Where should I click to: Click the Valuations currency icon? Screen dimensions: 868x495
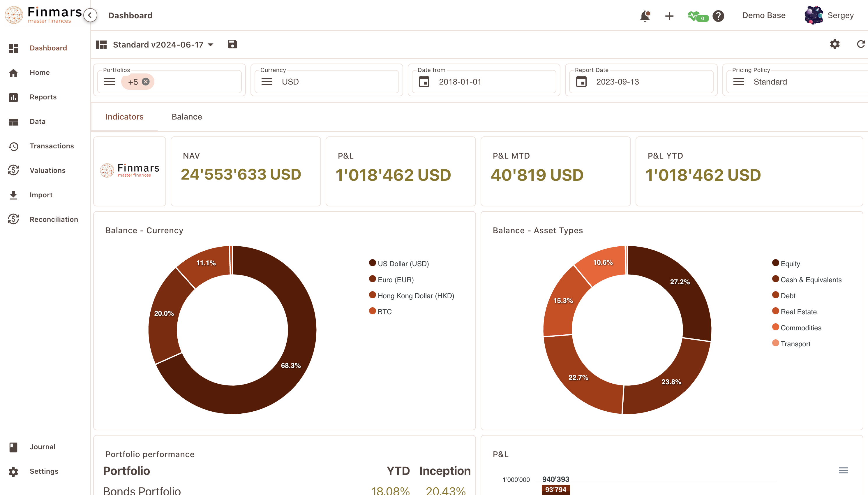click(13, 170)
